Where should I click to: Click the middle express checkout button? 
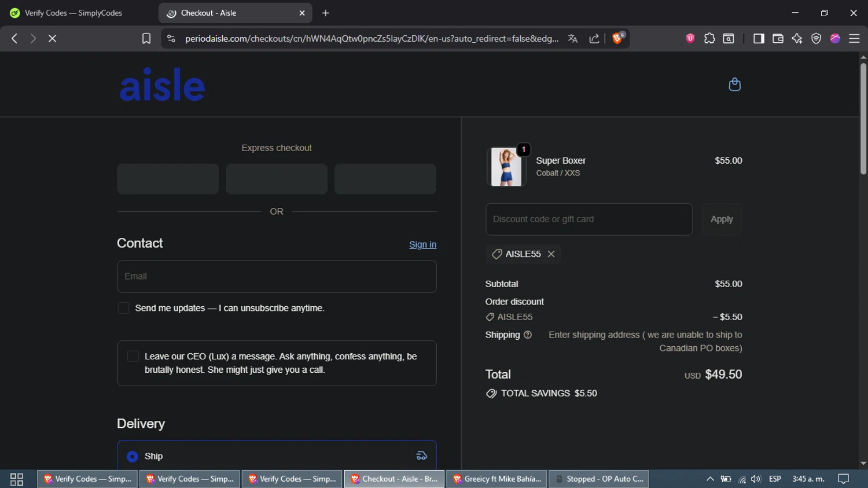coord(277,179)
